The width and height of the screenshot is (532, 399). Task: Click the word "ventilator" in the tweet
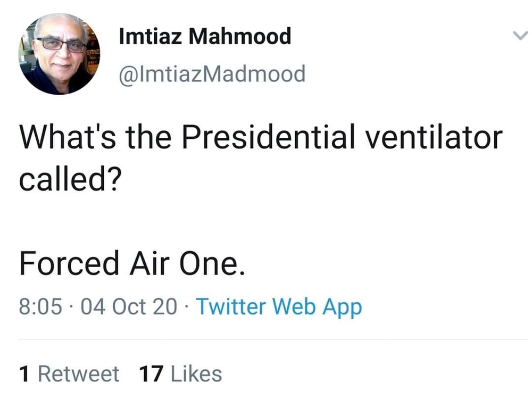[x=433, y=138]
